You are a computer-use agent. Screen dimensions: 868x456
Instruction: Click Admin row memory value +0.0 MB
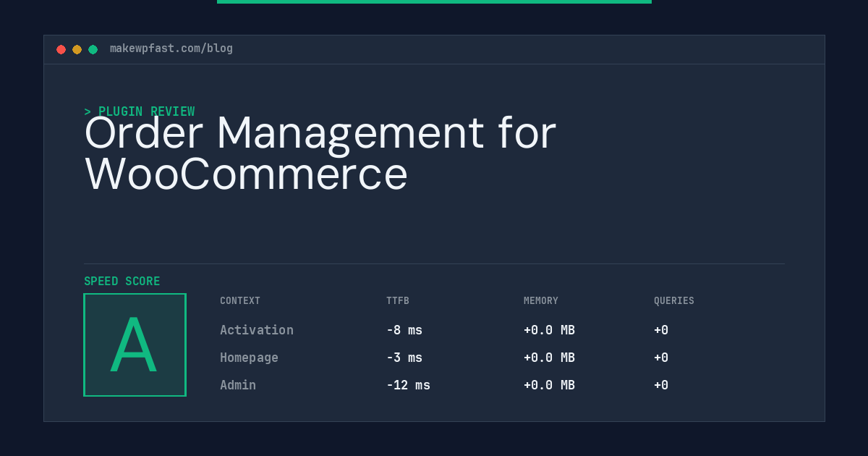pos(549,385)
